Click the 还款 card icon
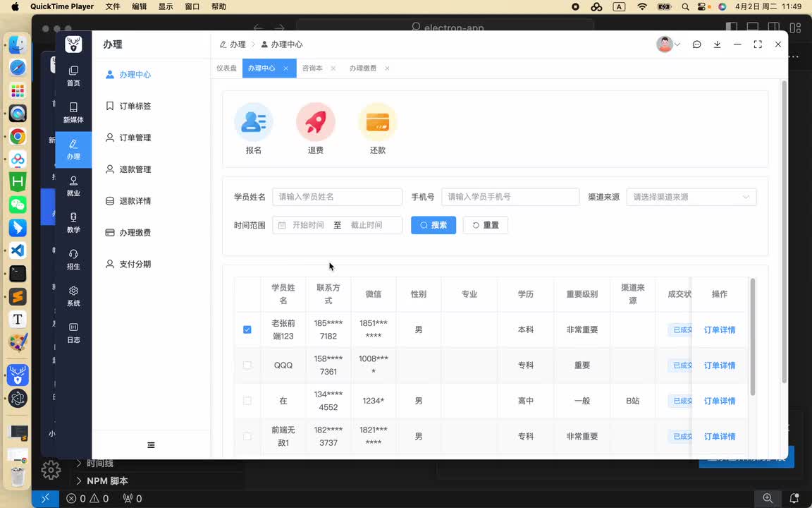Viewport: 812px width, 508px height. click(378, 122)
